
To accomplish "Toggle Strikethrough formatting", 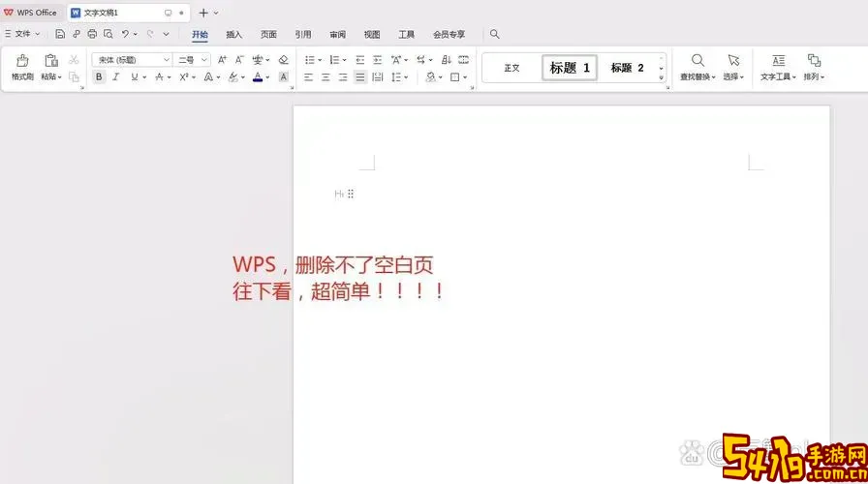I will pyautogui.click(x=160, y=77).
